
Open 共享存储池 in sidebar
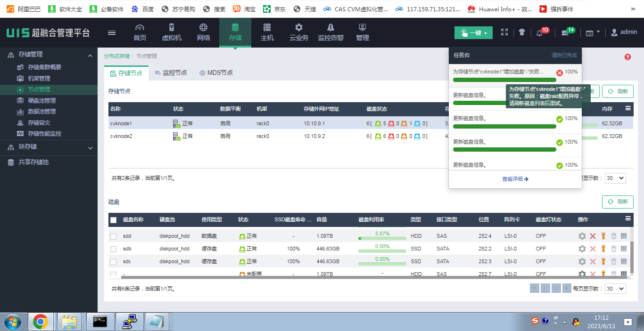33,162
